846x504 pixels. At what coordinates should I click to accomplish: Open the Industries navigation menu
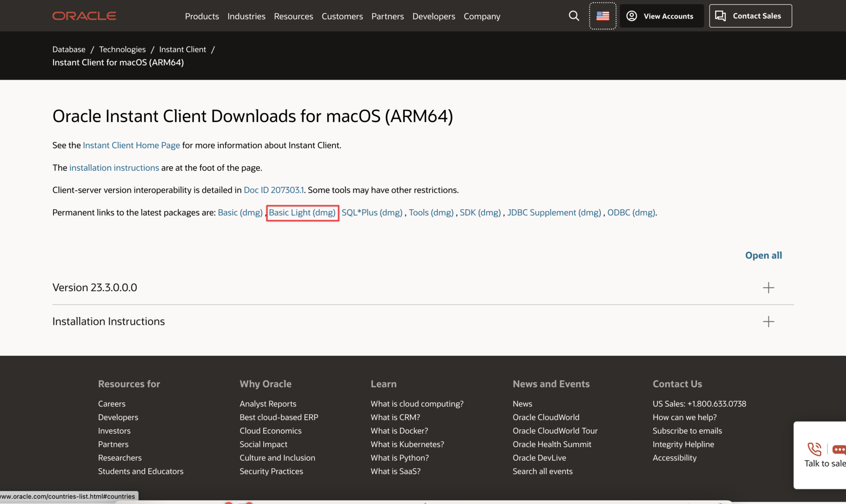point(246,17)
